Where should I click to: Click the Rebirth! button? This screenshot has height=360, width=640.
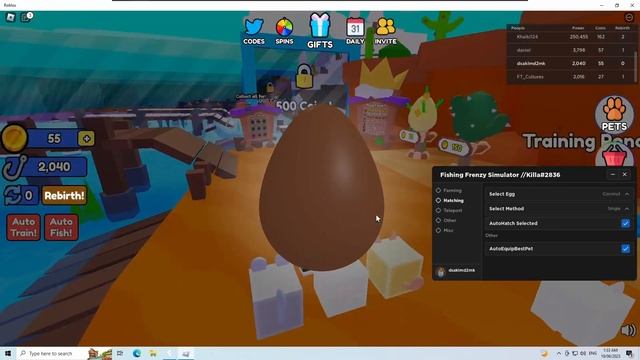[64, 196]
